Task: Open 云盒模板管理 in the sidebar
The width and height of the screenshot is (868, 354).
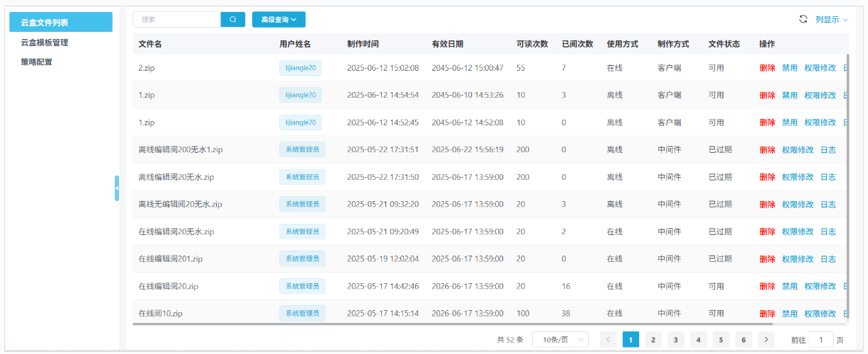Action: [45, 42]
